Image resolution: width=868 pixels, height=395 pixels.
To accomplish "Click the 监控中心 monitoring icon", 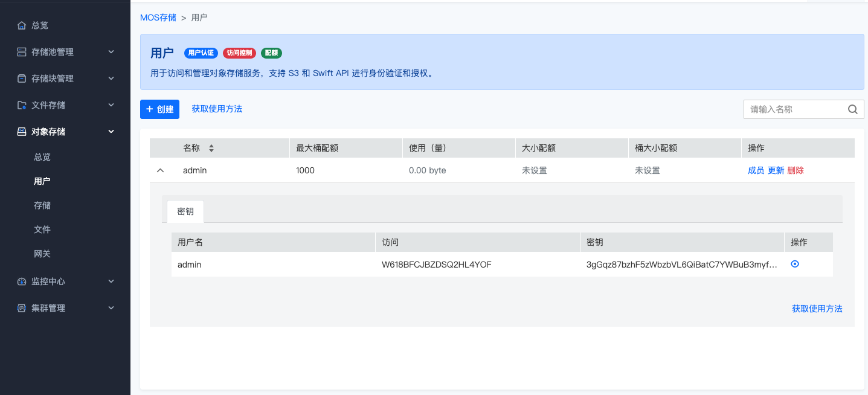I will pyautogui.click(x=22, y=281).
